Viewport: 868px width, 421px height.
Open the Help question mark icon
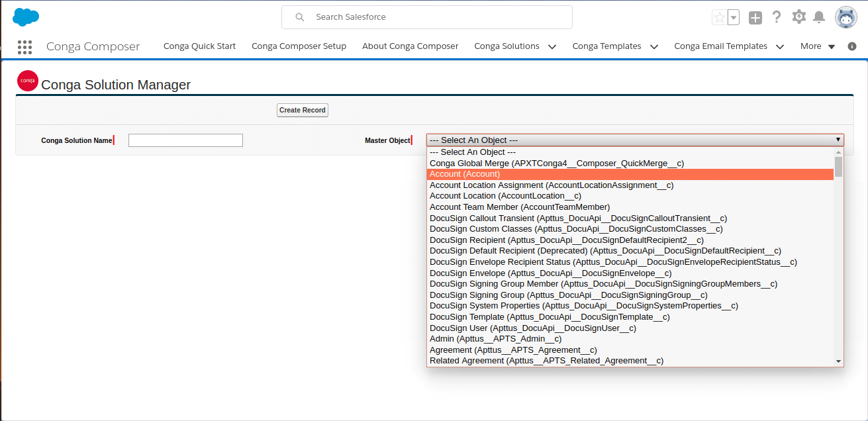[777, 17]
